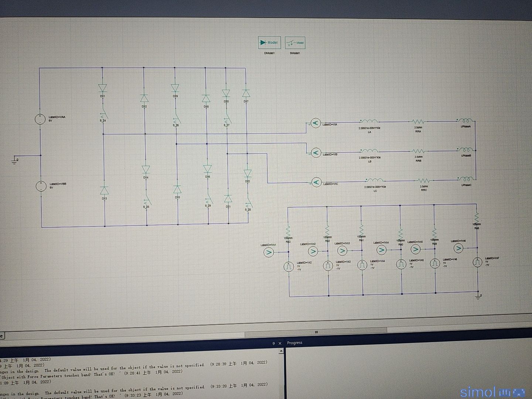Select voltmeter IVc1
532x399 pixels.
(x=269, y=253)
